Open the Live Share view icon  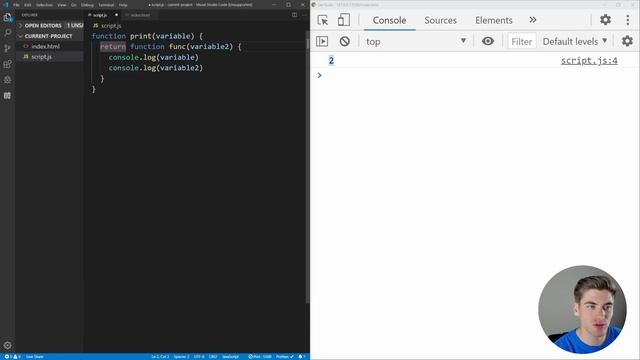point(7,96)
